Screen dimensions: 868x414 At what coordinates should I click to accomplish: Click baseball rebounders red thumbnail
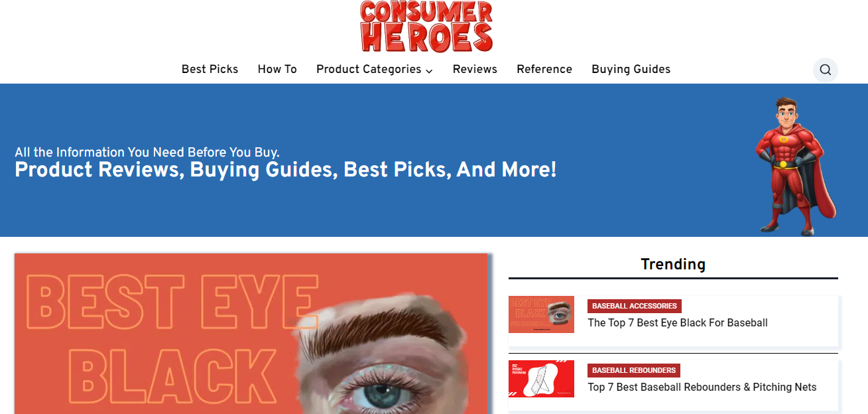tap(541, 379)
